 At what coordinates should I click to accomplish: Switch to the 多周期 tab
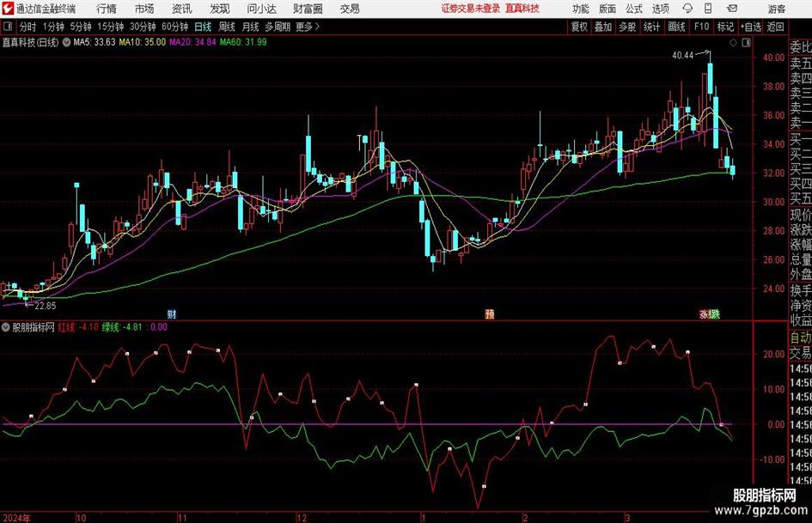278,27
